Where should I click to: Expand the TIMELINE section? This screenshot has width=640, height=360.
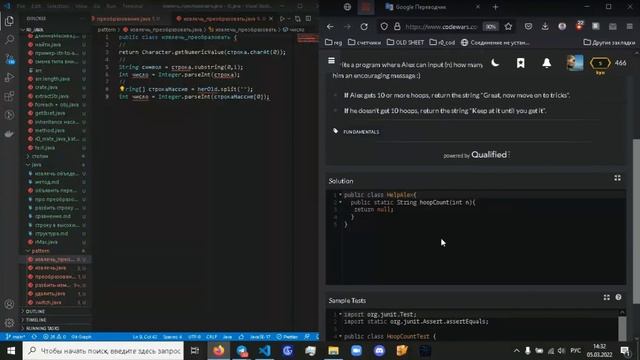[36, 320]
